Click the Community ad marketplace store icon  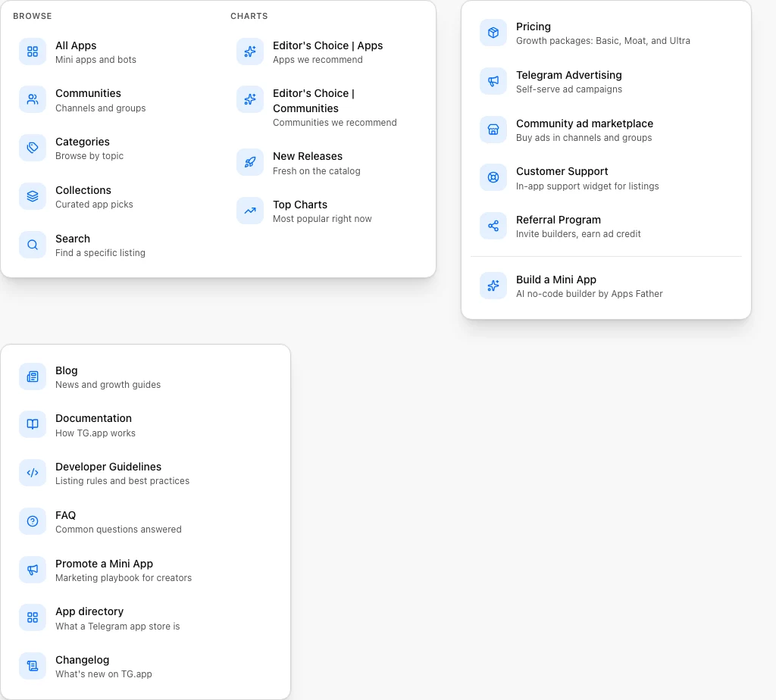tap(493, 130)
